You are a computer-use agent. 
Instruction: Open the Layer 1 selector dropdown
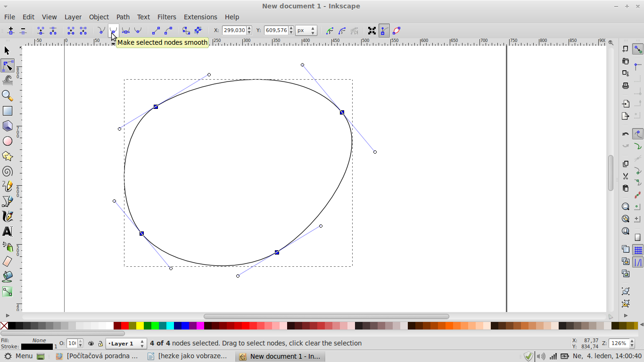[126, 344]
